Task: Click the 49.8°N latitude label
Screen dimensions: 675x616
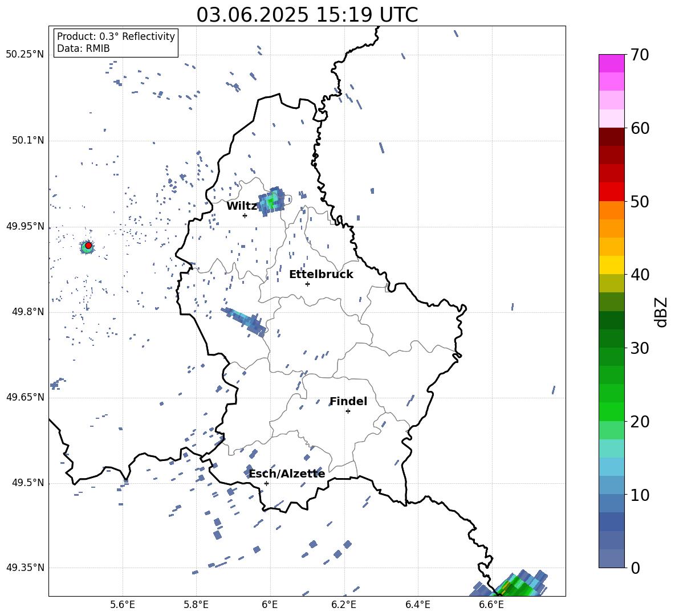Action: coord(27,312)
